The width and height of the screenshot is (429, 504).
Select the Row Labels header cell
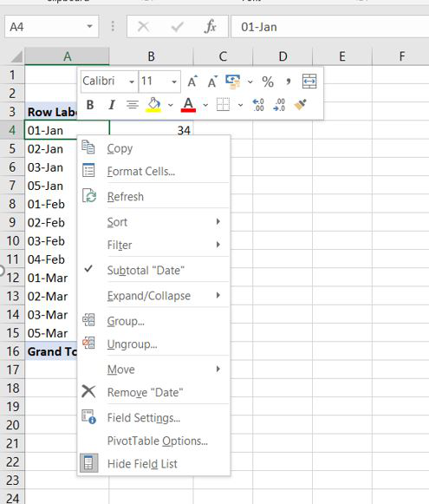click(51, 112)
